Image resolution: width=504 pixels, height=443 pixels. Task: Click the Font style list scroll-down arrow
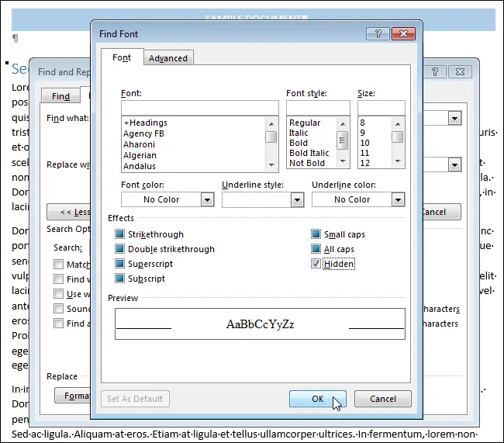343,161
